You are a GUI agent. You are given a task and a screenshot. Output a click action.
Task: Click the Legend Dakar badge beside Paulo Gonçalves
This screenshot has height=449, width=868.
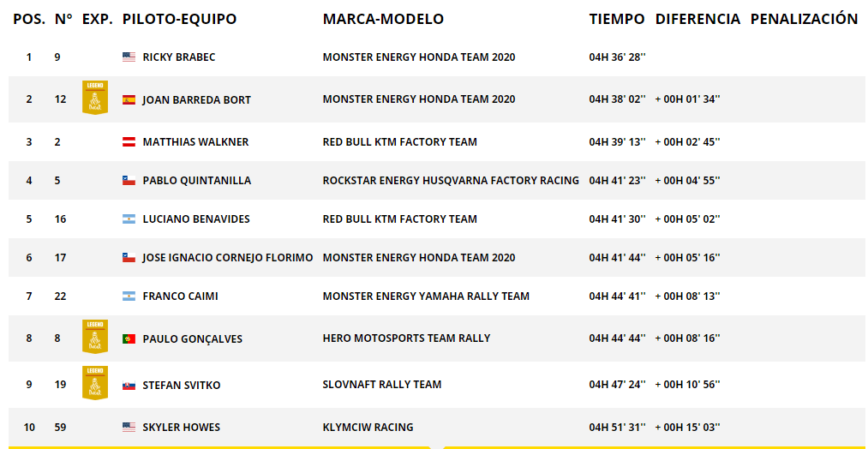(x=94, y=336)
